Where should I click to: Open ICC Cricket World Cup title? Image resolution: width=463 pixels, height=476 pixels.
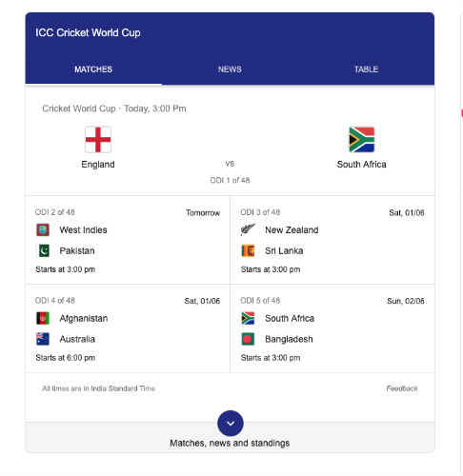[88, 32]
